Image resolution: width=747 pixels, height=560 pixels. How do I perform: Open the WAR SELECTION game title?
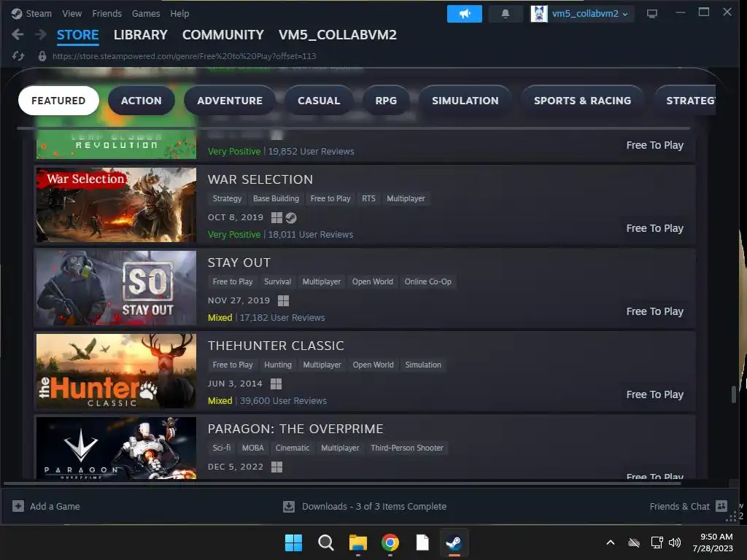tap(260, 179)
